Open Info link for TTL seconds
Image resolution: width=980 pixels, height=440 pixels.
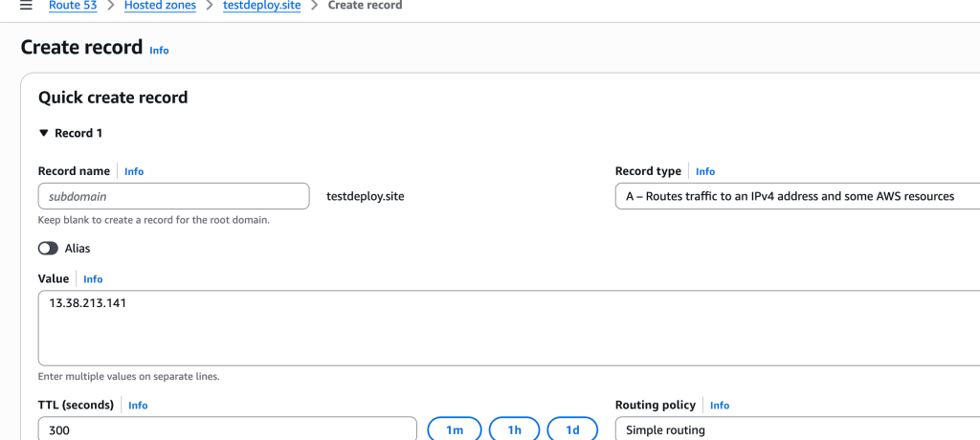[138, 405]
